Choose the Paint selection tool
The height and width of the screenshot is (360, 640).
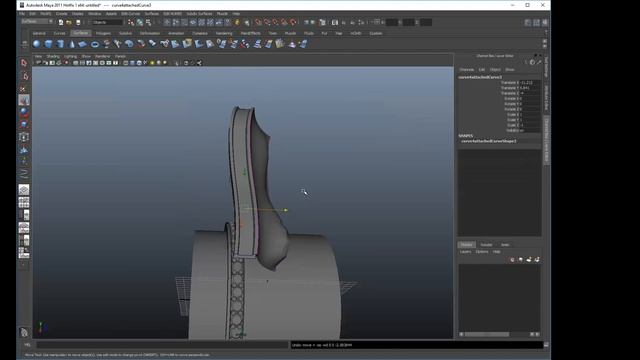(x=24, y=88)
